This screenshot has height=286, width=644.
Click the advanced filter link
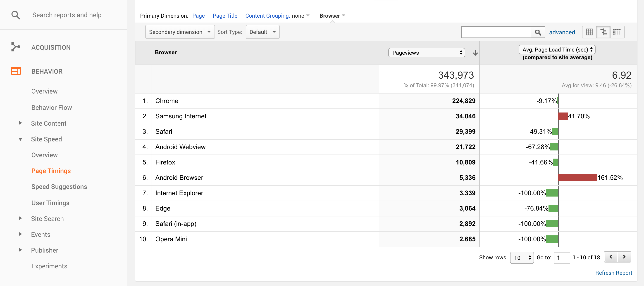click(562, 33)
